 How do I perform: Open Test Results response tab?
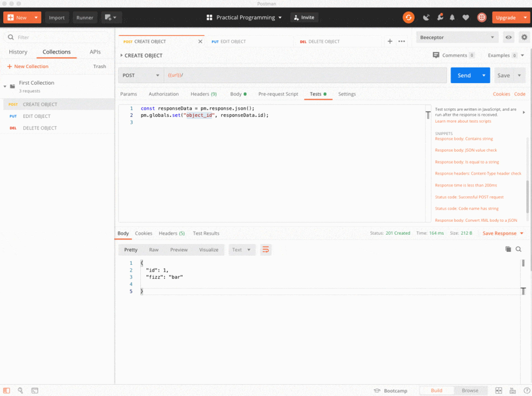[206, 233]
